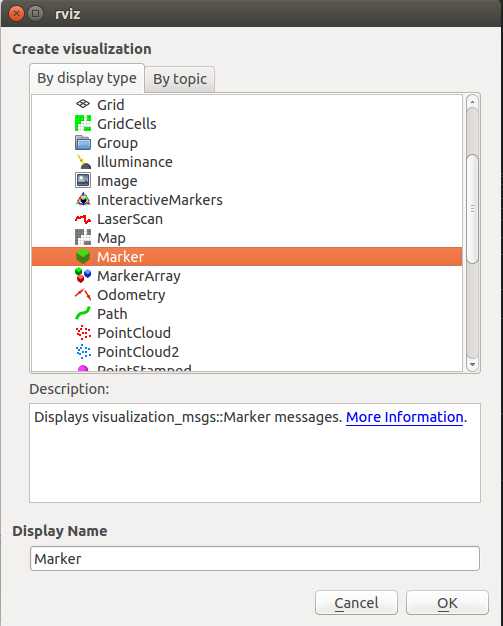Screen dimensions: 503x626
Task: Pick the Path display label
Action: 112,314
